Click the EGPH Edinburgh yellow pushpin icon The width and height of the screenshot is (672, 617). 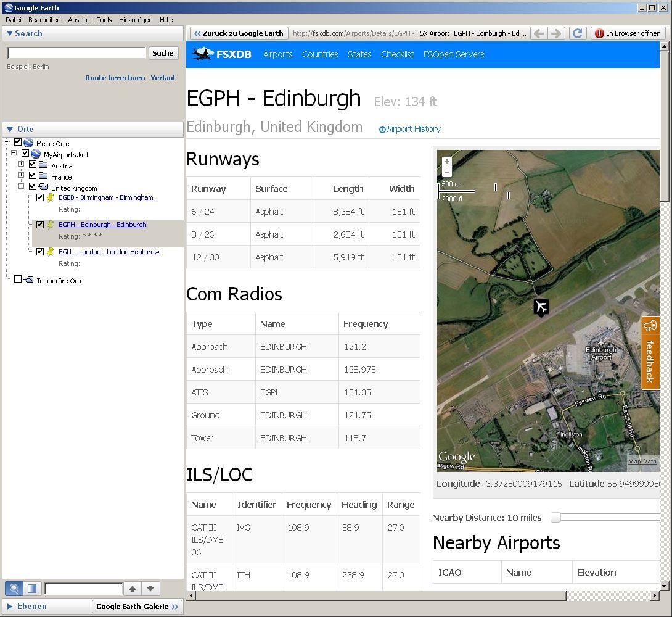coord(51,225)
